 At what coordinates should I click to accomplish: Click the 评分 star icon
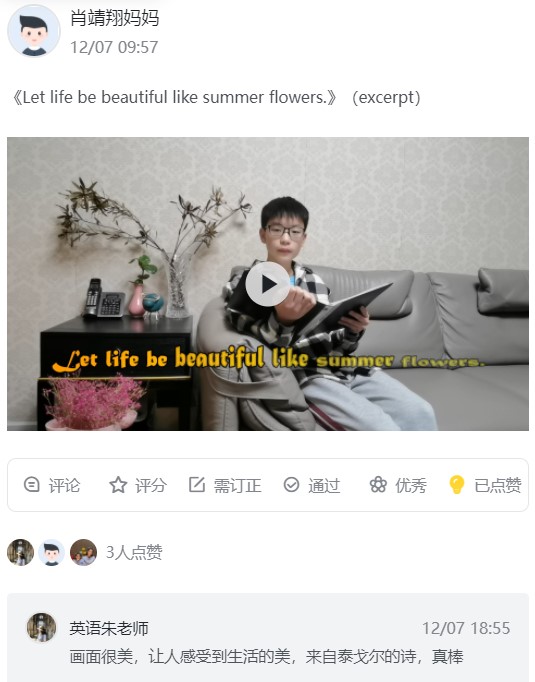[118, 485]
